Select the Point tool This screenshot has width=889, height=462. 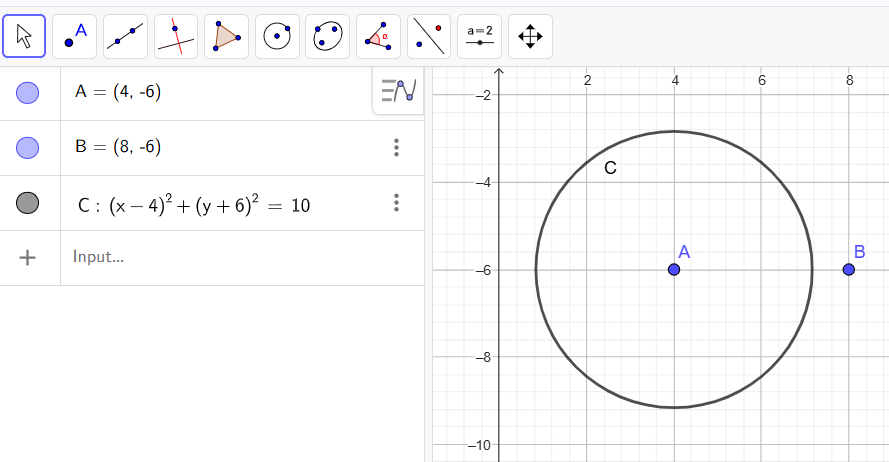pos(75,37)
